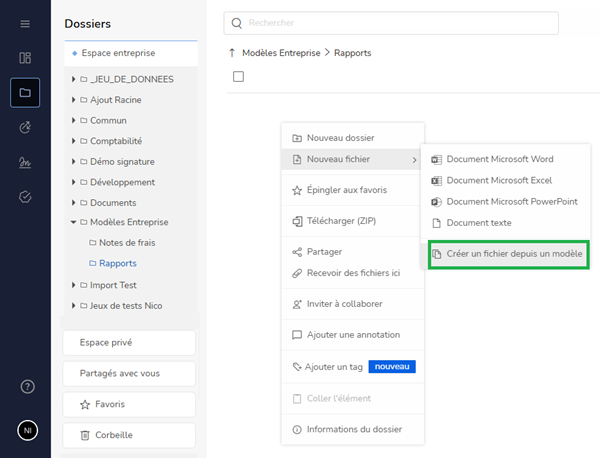
Task: Click the up arrow to the parent folder
Action: (233, 53)
